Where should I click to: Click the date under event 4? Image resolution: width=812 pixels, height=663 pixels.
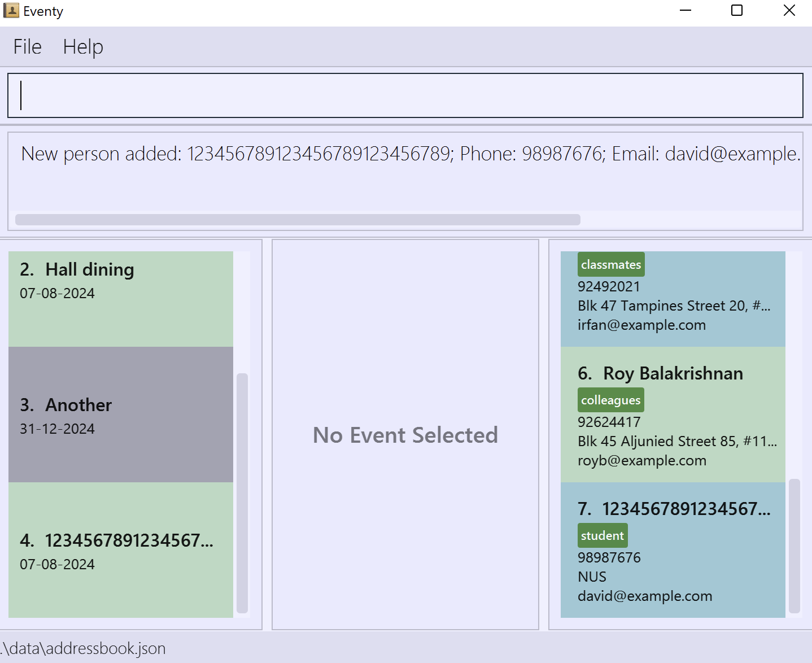click(57, 565)
